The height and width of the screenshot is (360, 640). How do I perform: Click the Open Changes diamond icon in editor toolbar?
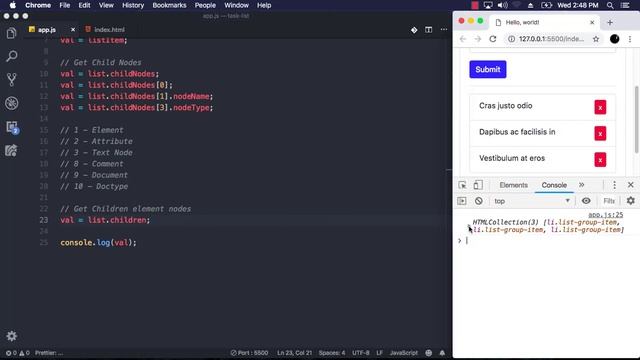point(414,30)
